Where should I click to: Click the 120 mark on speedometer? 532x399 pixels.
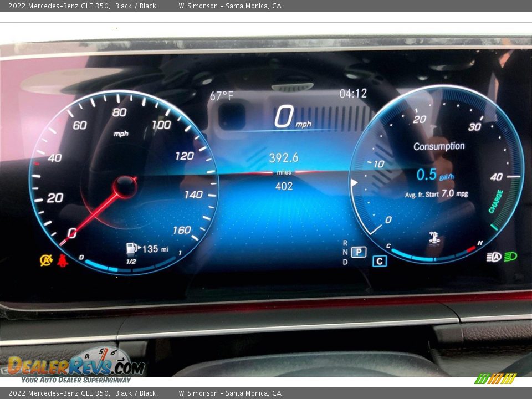[x=185, y=156]
